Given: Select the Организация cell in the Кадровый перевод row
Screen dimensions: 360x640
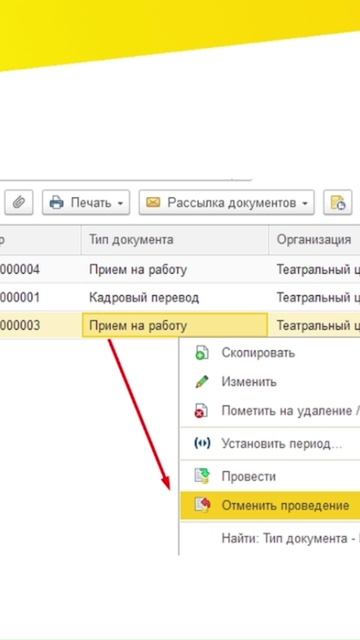Looking at the screenshot, I should pyautogui.click(x=314, y=298).
